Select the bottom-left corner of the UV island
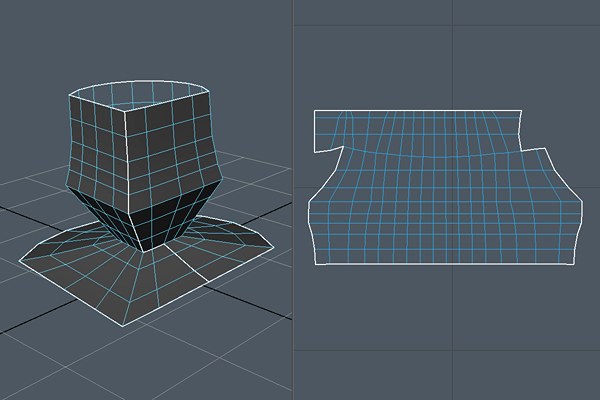Viewport: 600px width, 400px height. [316, 264]
